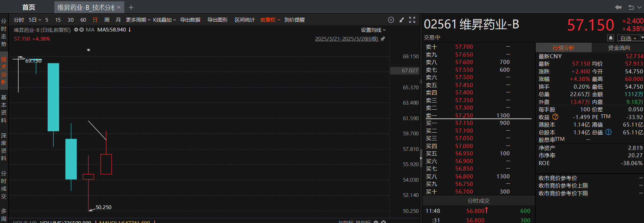Remove the MA indicator with the x icon

pos(81,30)
